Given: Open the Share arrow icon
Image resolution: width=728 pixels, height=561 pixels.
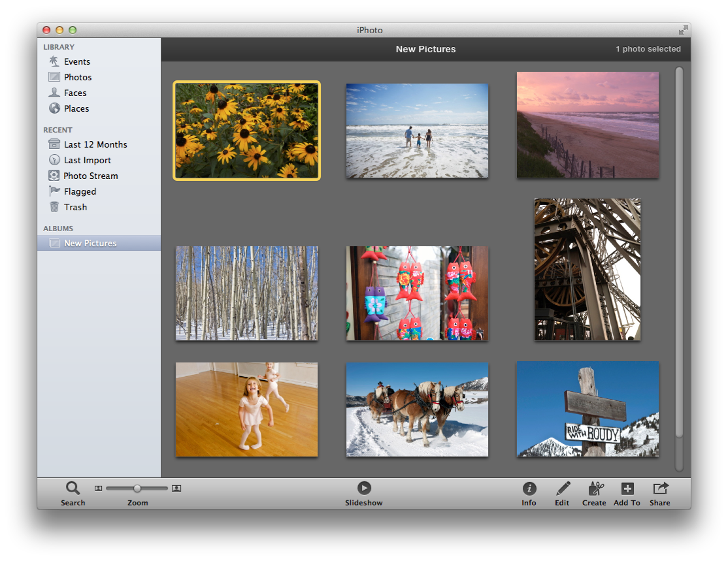Looking at the screenshot, I should [660, 489].
